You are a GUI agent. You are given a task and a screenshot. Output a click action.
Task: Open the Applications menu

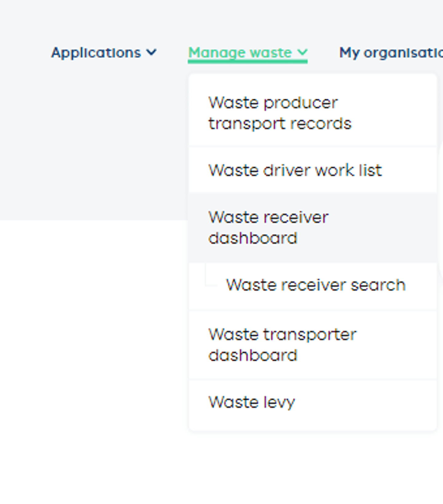pyautogui.click(x=95, y=52)
